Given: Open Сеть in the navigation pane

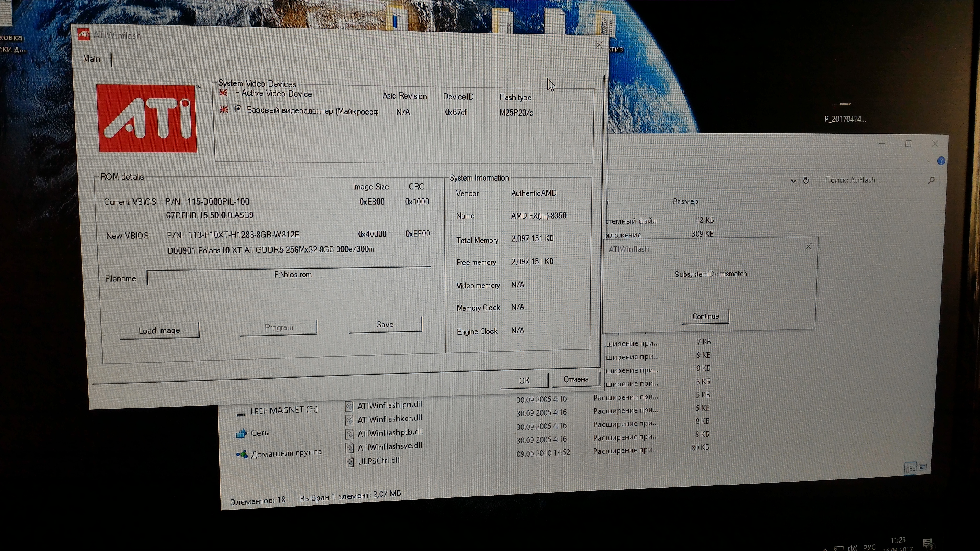Looking at the screenshot, I should pos(259,433).
